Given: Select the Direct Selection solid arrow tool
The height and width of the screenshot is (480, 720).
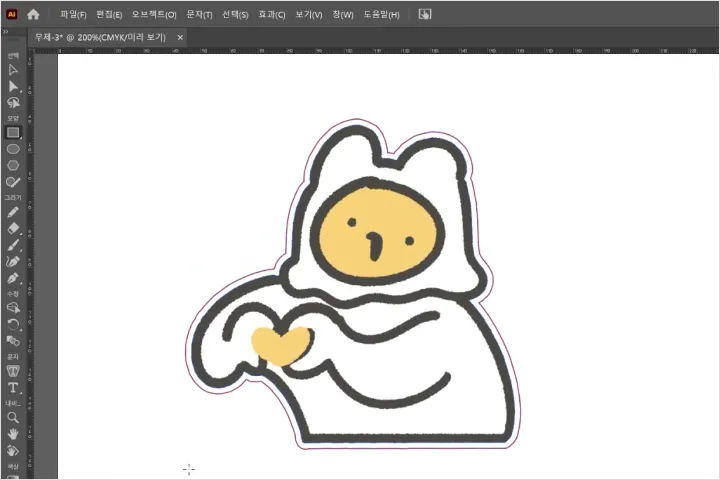Looking at the screenshot, I should [13, 86].
